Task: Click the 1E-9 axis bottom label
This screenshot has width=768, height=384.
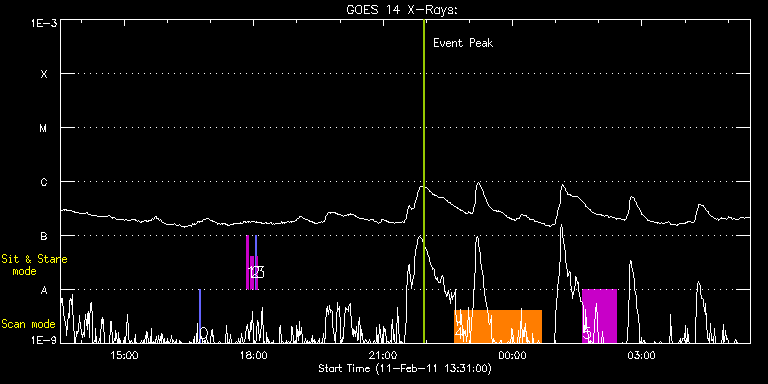Action: pyautogui.click(x=44, y=339)
